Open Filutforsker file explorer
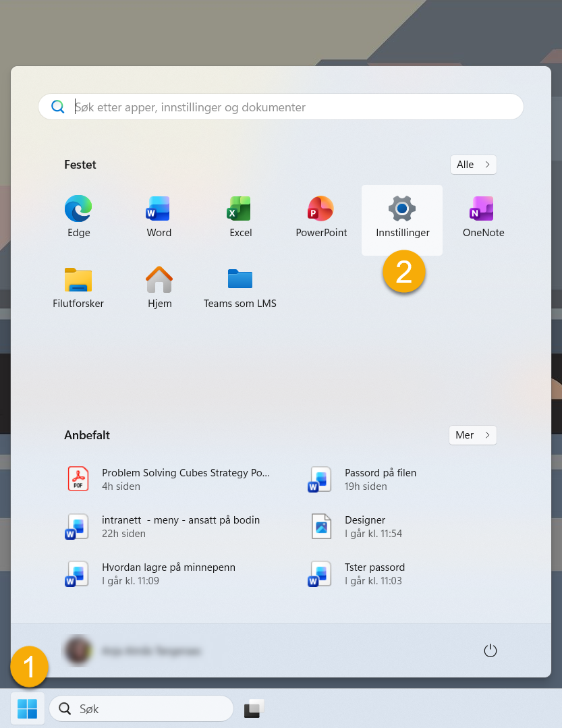The width and height of the screenshot is (562, 728). (78, 286)
